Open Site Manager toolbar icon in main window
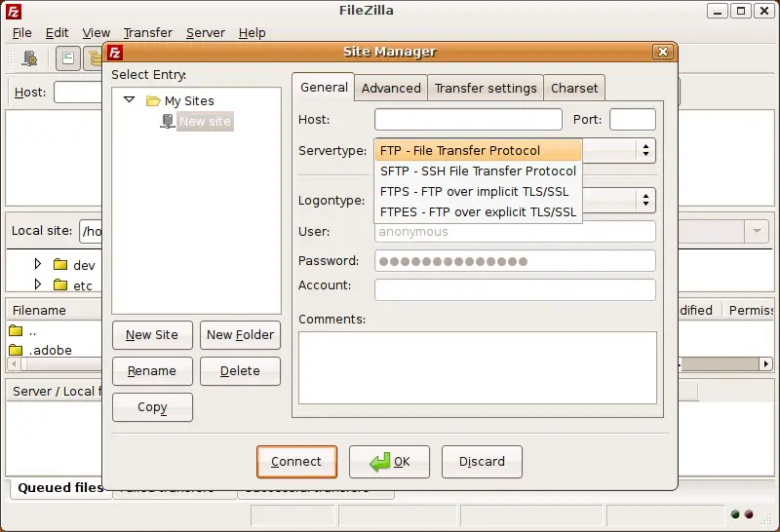 [29, 58]
